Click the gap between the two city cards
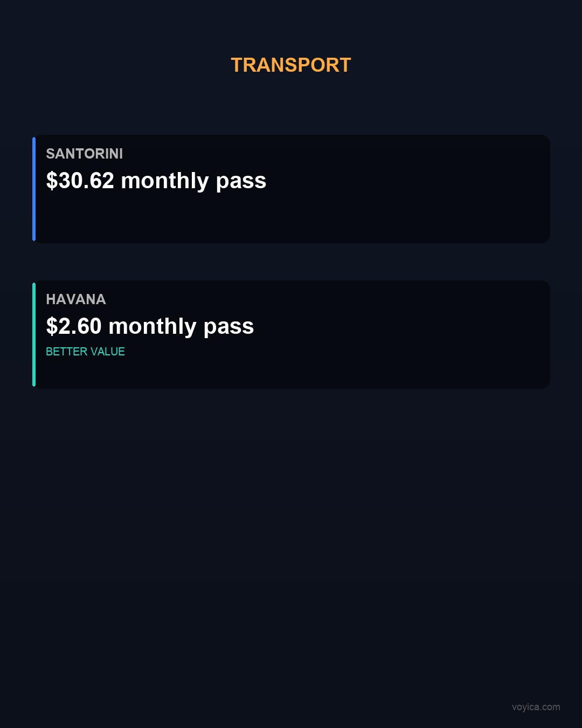Screen dimensions: 582x728 [x=291, y=262]
